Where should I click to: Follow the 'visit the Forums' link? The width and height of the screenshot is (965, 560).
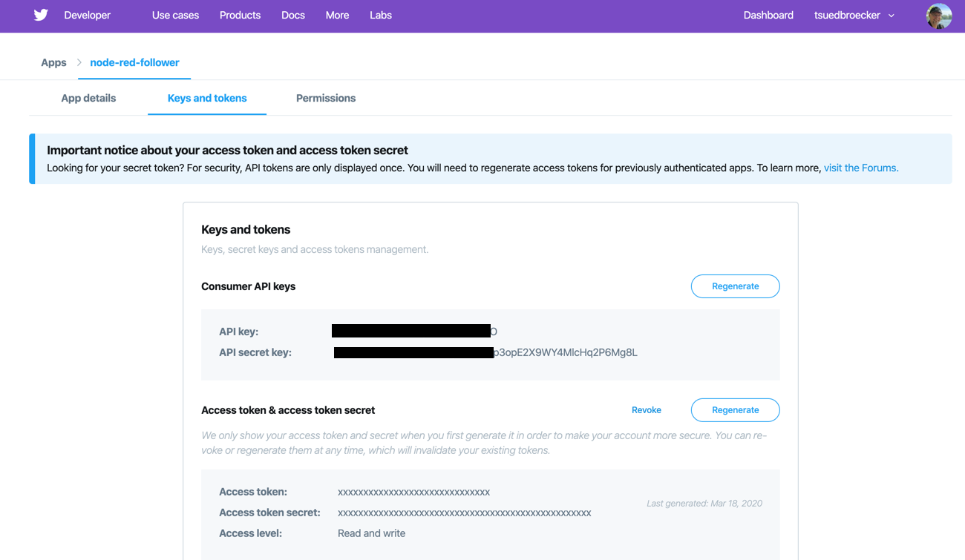pyautogui.click(x=861, y=168)
